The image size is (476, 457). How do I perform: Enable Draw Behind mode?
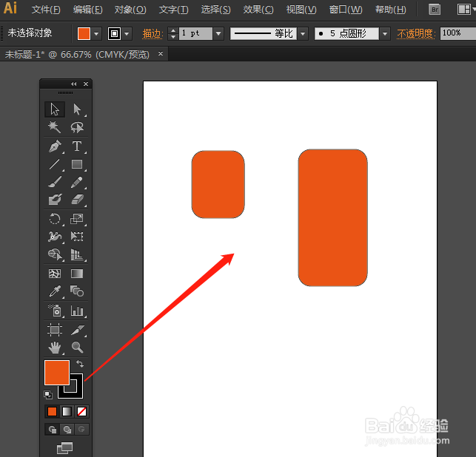click(67, 430)
